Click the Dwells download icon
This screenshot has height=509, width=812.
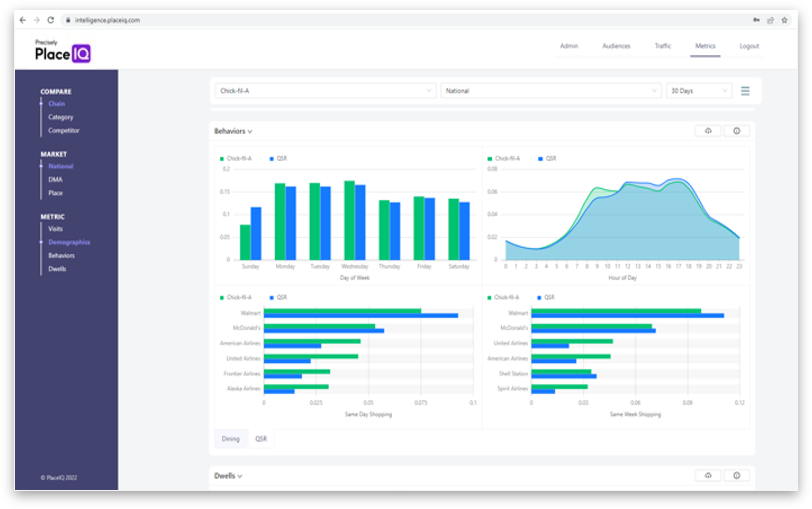tap(708, 475)
